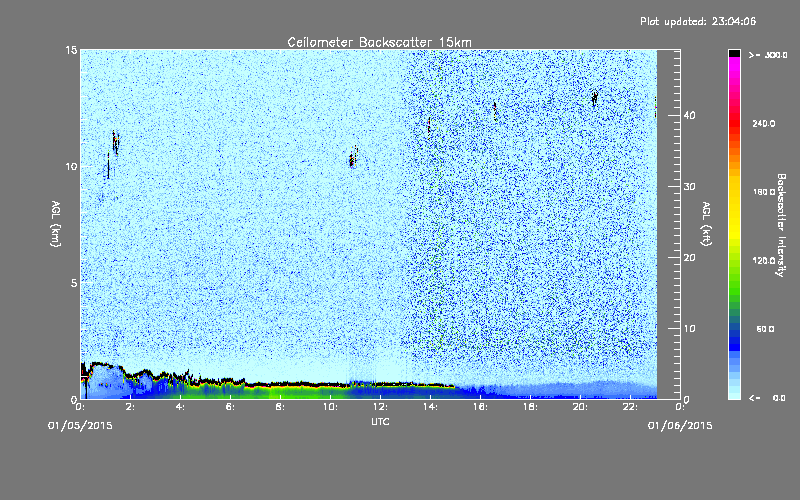Click the green low-level backscatter layer near 8:00 UTC
Image resolution: width=800 pixels, height=500 pixels.
click(280, 392)
